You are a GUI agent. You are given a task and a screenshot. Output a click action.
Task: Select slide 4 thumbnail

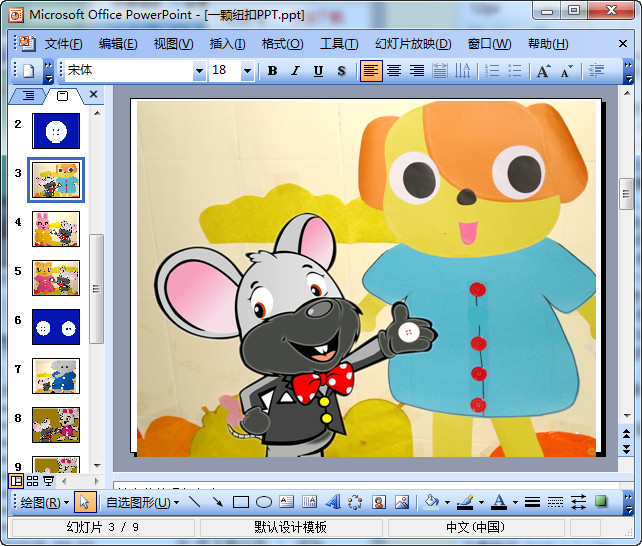pyautogui.click(x=56, y=229)
